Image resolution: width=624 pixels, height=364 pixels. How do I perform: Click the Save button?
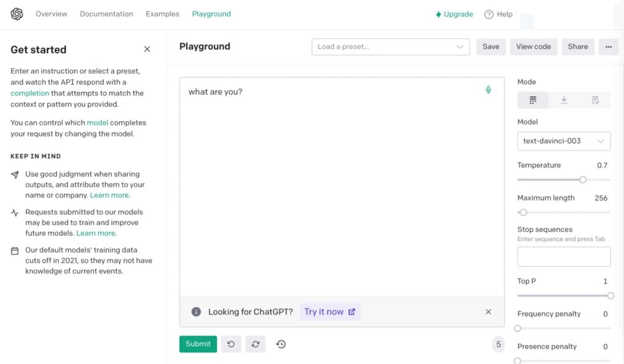point(491,47)
